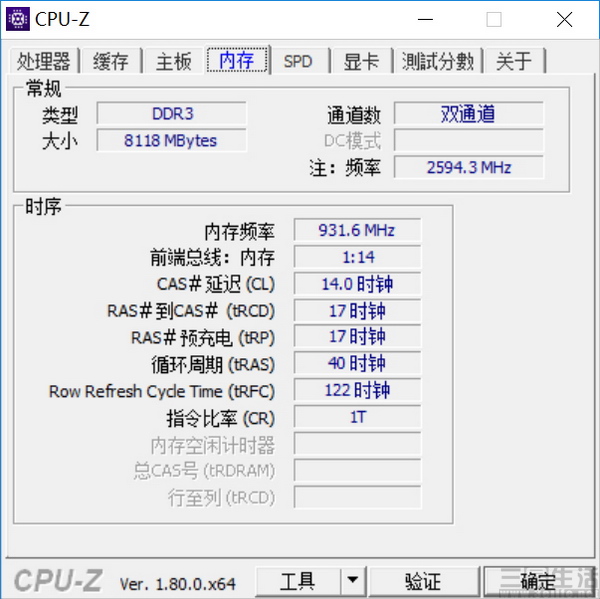Click the Ver. 1.80.0.x64 version text
This screenshot has height=599, width=600.
tap(178, 584)
